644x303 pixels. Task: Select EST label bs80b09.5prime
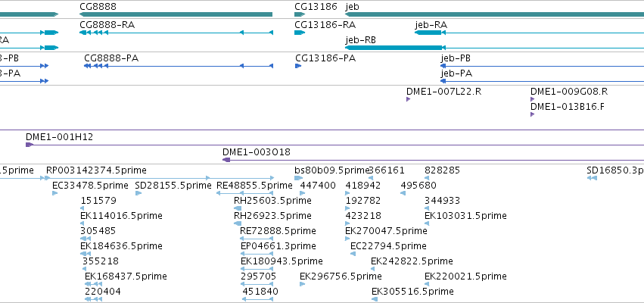(x=332, y=170)
